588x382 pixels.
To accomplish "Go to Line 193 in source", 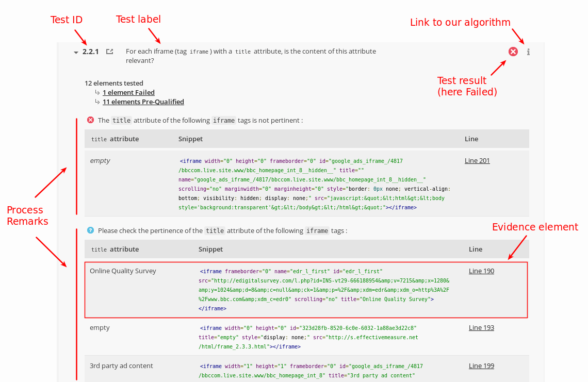I will (x=481, y=327).
